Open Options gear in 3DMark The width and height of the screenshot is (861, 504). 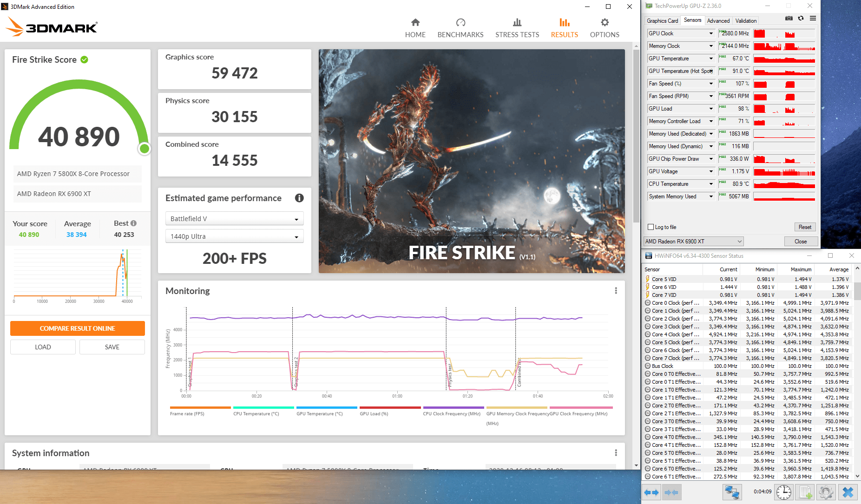(x=605, y=28)
